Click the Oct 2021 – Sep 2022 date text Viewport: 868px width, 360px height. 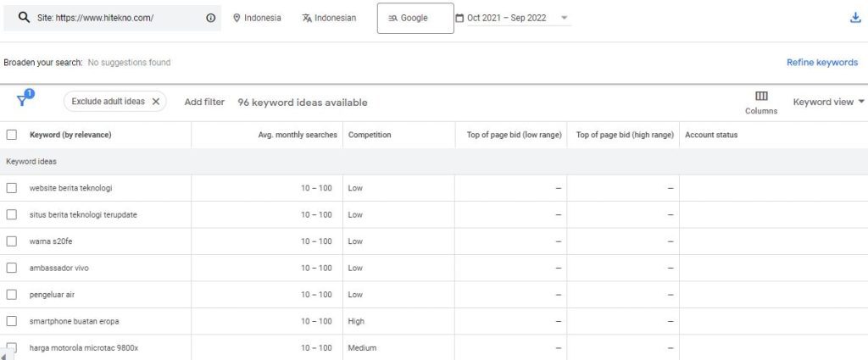click(507, 18)
